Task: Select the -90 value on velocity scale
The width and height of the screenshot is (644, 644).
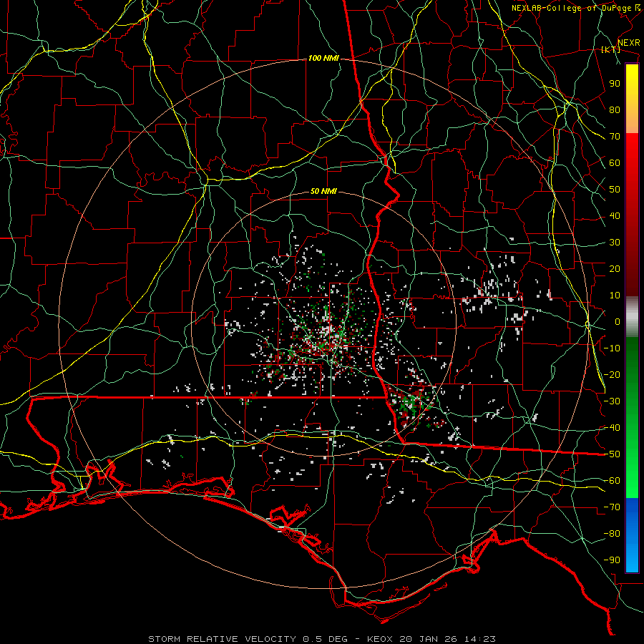Action: point(612,560)
